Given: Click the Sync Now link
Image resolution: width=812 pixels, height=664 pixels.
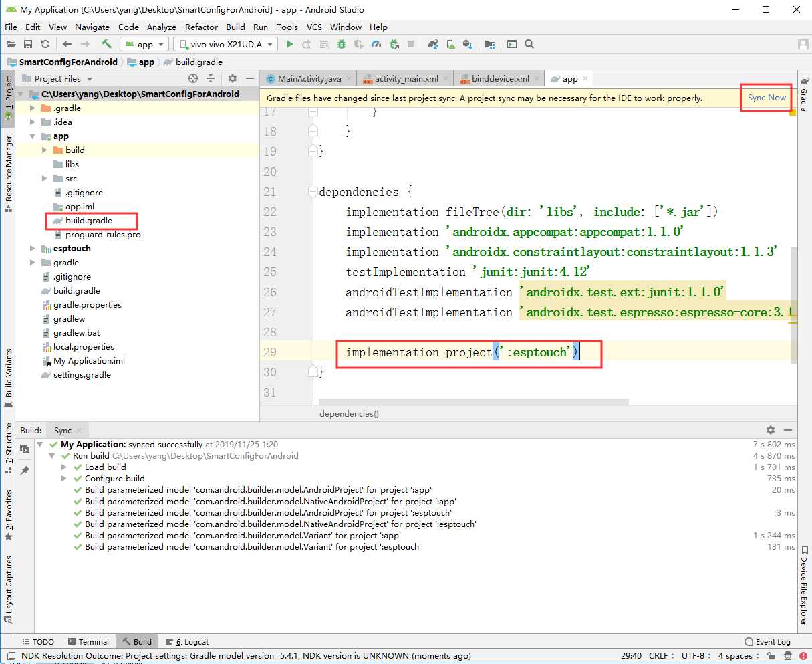Looking at the screenshot, I should point(767,98).
